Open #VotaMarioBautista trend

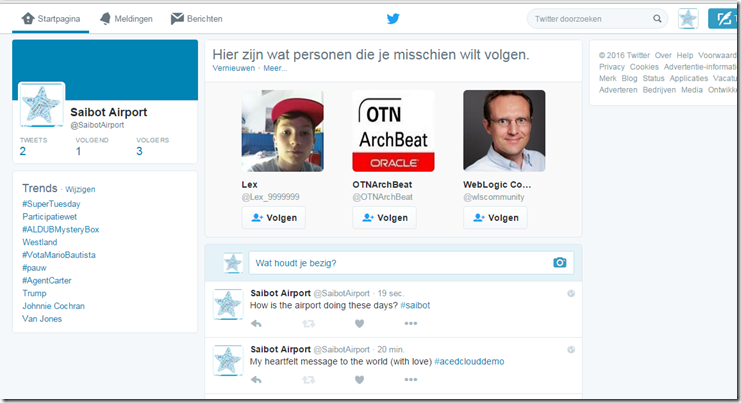pyautogui.click(x=59, y=255)
